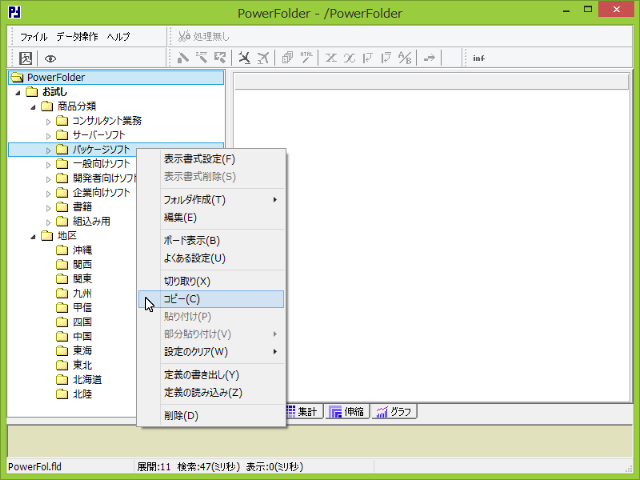Select the 東海 folder in the tree
Screen dimensions: 640x480
coord(82,351)
